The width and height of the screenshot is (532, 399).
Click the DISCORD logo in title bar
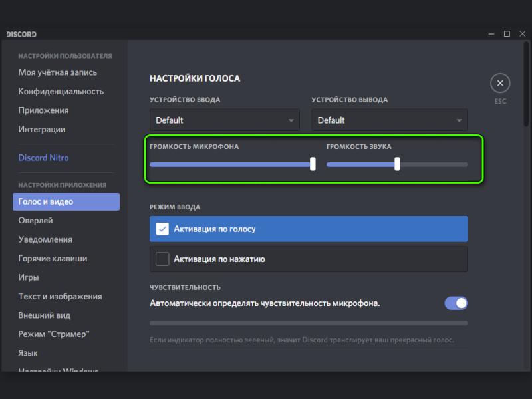(x=21, y=35)
